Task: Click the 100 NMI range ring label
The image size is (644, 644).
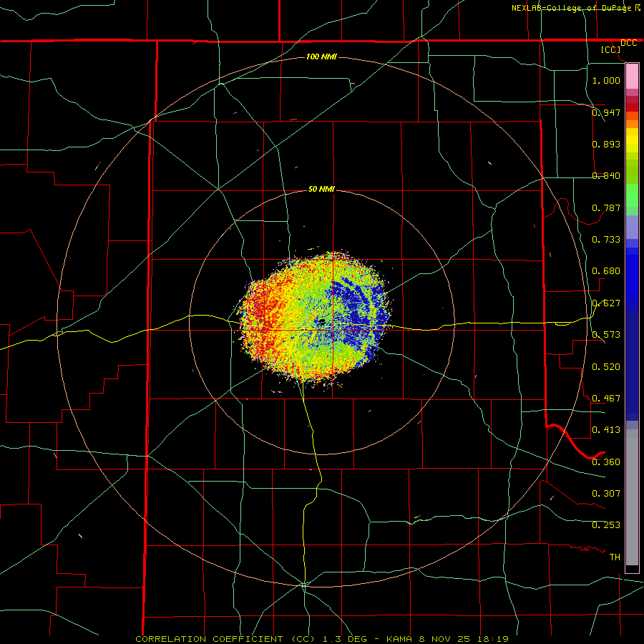Action: (321, 57)
